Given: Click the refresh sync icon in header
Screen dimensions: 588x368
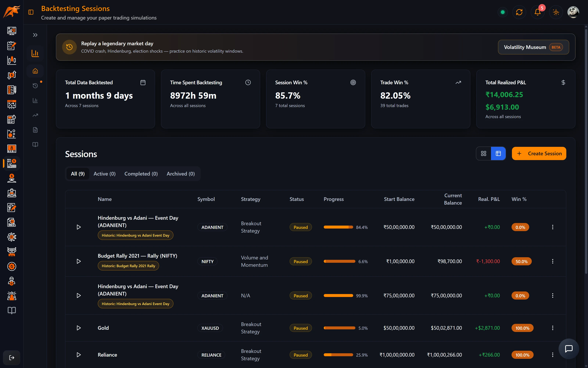Looking at the screenshot, I should tap(519, 12).
